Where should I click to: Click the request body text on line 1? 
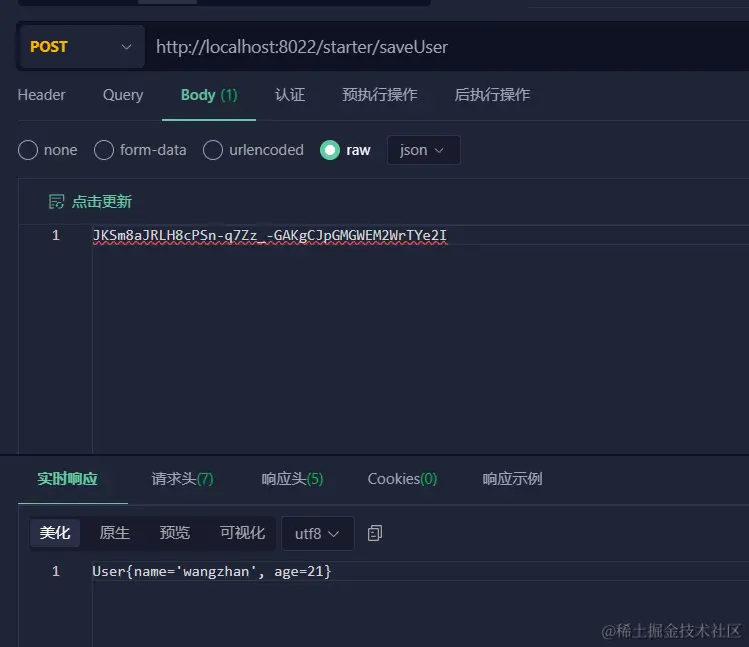click(269, 235)
